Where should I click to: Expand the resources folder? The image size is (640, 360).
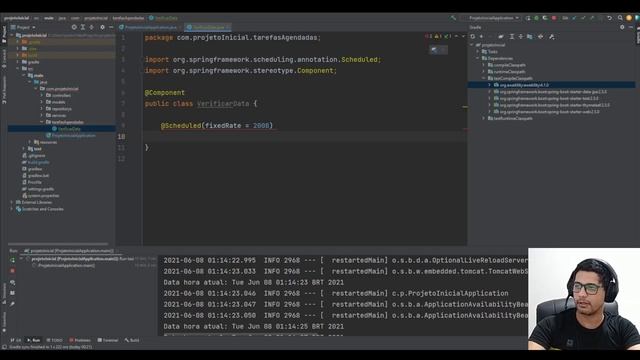tap(29, 142)
